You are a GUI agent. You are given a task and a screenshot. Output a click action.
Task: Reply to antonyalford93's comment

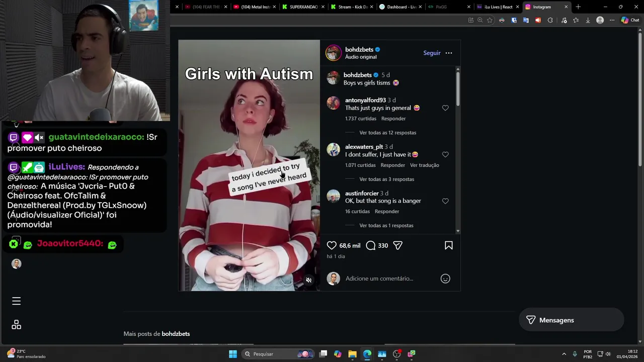pyautogui.click(x=393, y=119)
